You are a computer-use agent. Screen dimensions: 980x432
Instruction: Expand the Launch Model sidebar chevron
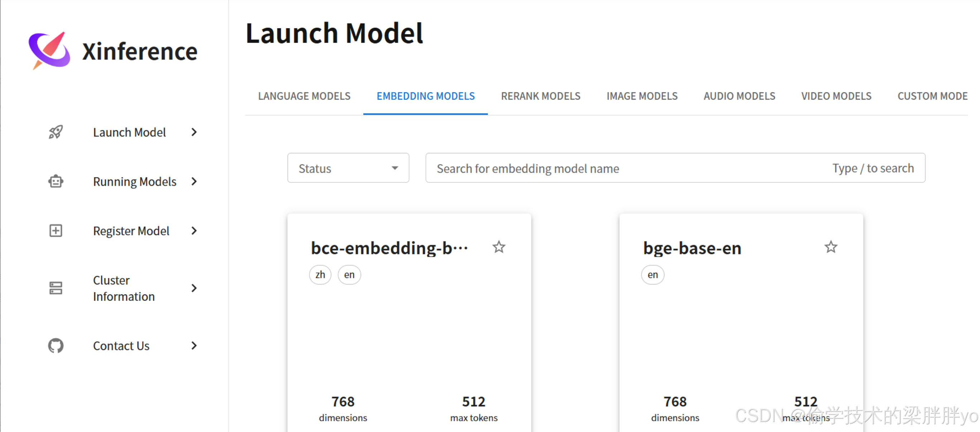click(194, 132)
